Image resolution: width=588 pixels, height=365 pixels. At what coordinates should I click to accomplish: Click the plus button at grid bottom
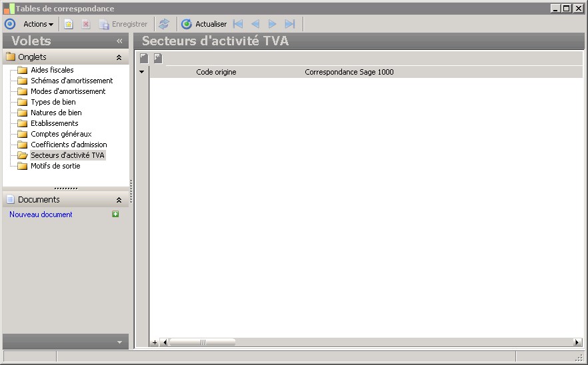[x=155, y=342]
